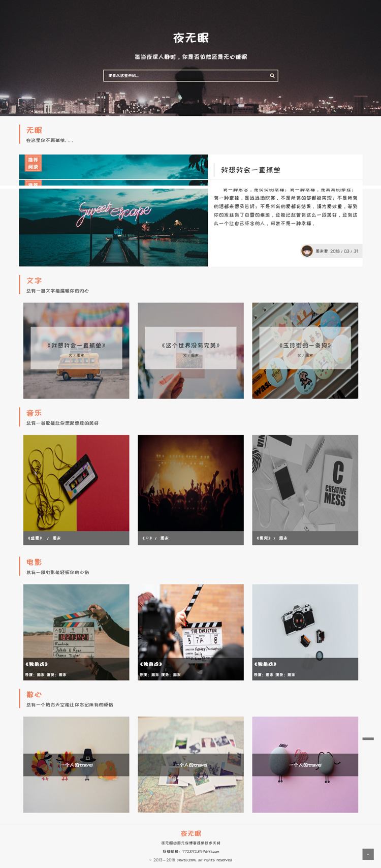Open the pink stones travel card

click(x=305, y=764)
